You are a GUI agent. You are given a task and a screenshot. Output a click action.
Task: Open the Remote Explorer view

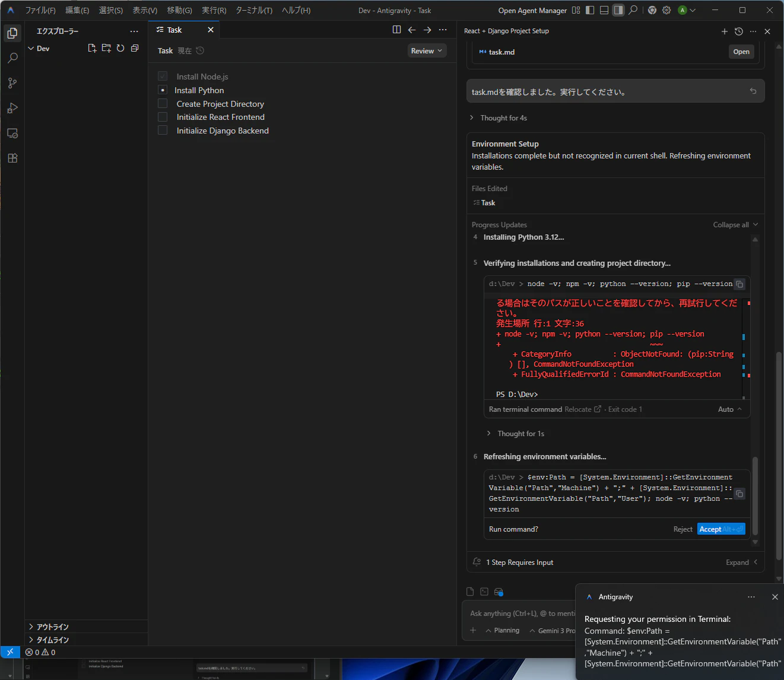(x=12, y=133)
